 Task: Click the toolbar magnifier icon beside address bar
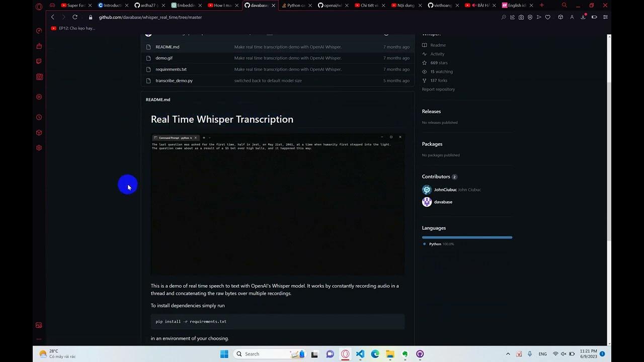point(504,17)
